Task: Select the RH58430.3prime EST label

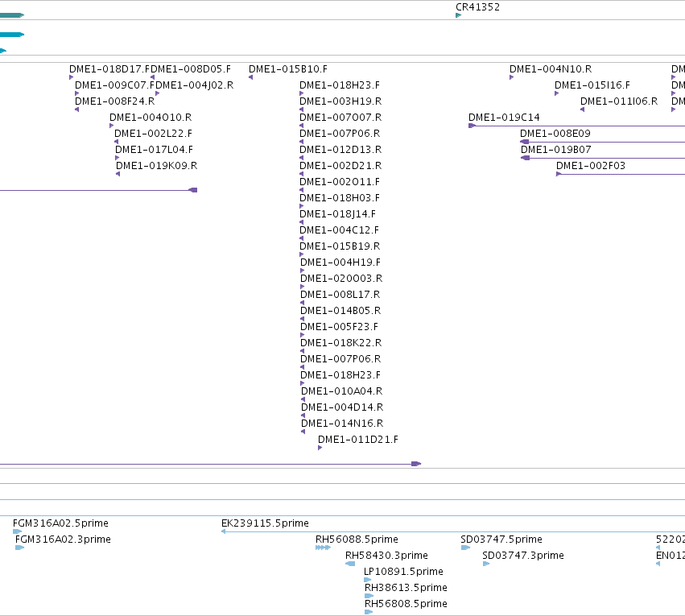Action: (386, 556)
